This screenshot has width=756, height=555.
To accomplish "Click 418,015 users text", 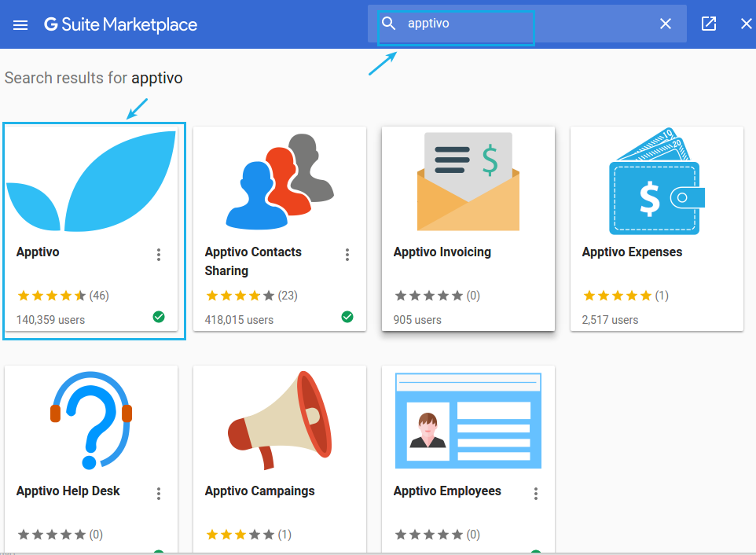I will [239, 320].
